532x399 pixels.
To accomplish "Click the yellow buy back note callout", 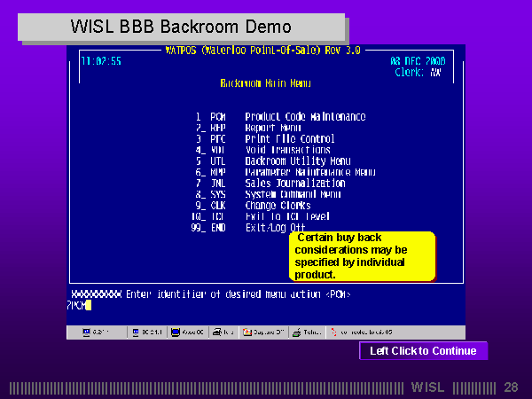I will 363,256.
